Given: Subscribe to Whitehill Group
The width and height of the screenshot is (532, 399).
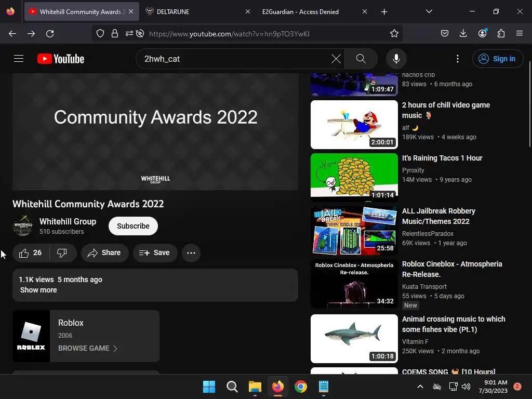Looking at the screenshot, I should click(133, 226).
